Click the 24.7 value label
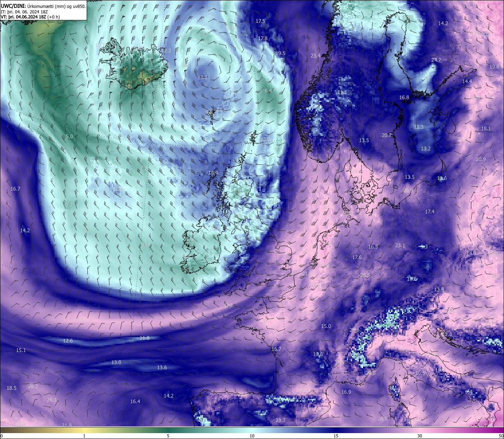 [436, 60]
